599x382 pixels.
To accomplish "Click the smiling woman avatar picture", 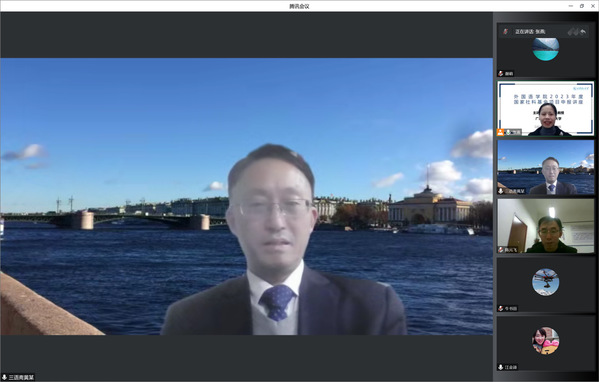I will click(x=546, y=341).
